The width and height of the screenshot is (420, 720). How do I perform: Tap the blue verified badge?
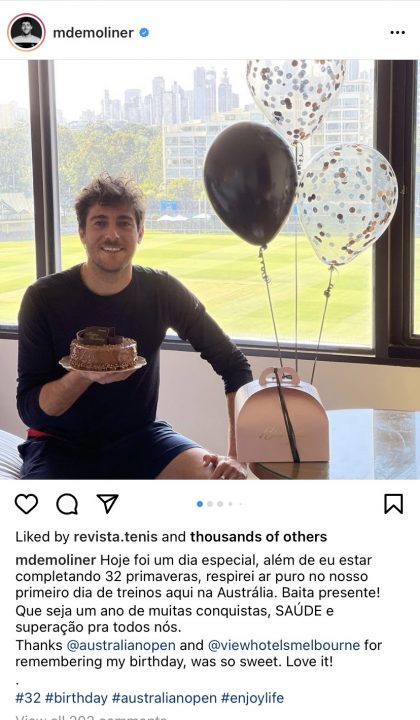(144, 33)
